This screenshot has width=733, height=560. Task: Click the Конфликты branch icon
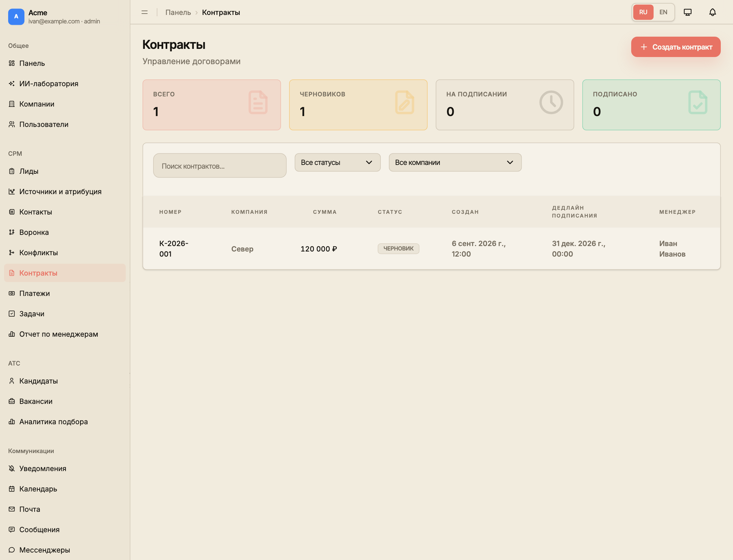[12, 253]
